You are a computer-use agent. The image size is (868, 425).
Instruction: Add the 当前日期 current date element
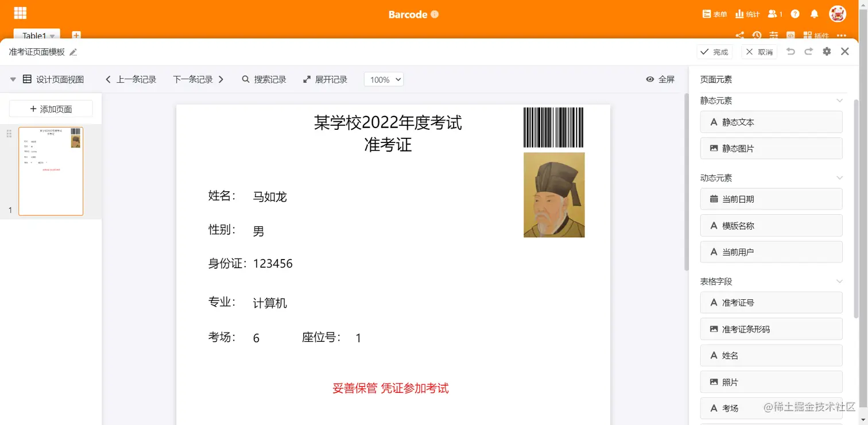(771, 199)
